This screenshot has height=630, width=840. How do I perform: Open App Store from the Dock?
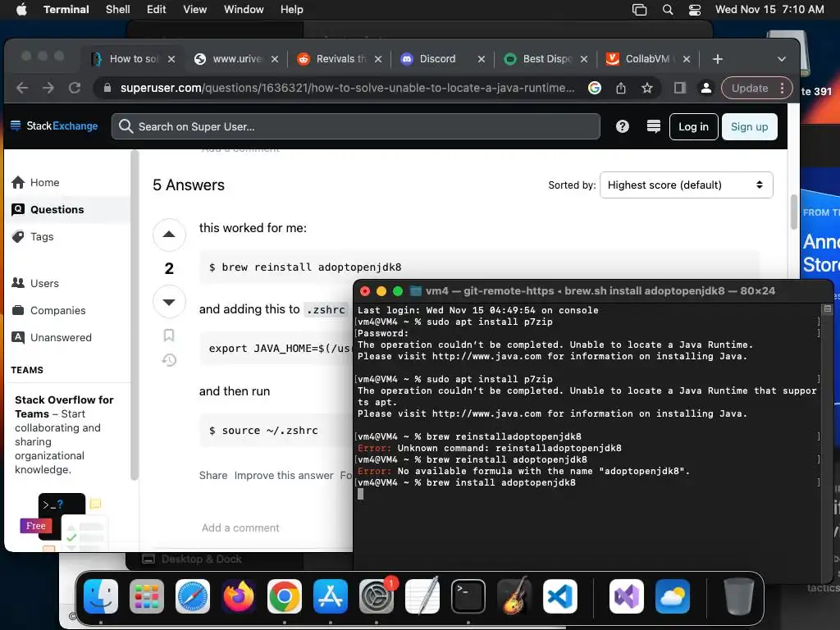(x=331, y=596)
